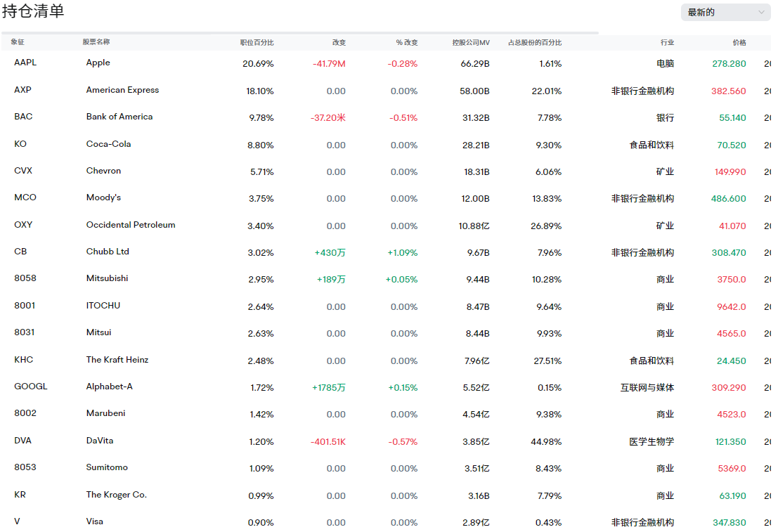Select the Occidental Petroleum stock name
Viewport: 778px width, 532px height.
click(131, 225)
